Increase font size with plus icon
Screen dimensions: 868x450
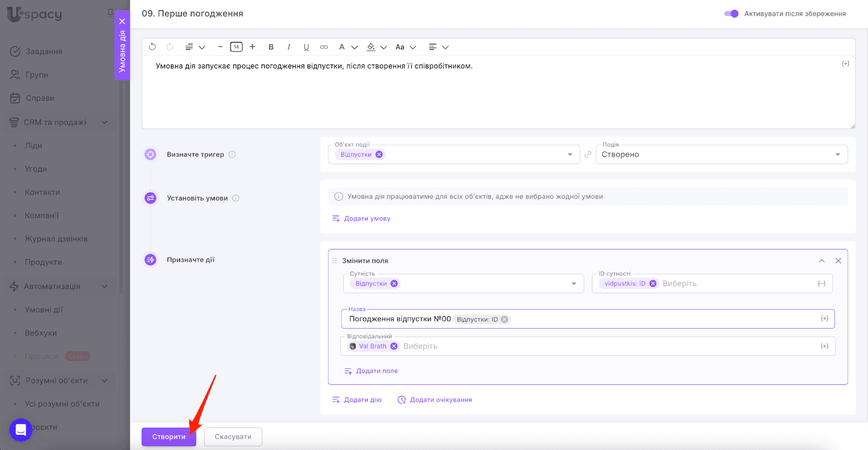tap(252, 47)
